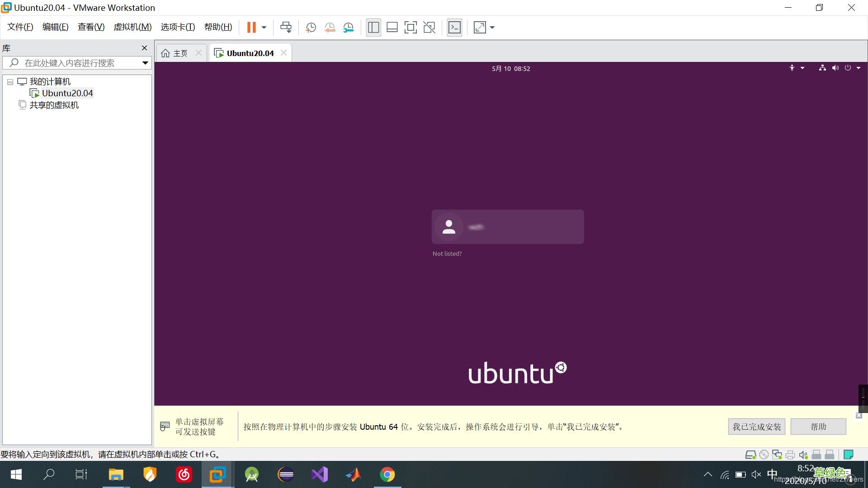Open the Windows Start menu
Image resolution: width=868 pixels, height=488 pixels.
pyautogui.click(x=16, y=474)
